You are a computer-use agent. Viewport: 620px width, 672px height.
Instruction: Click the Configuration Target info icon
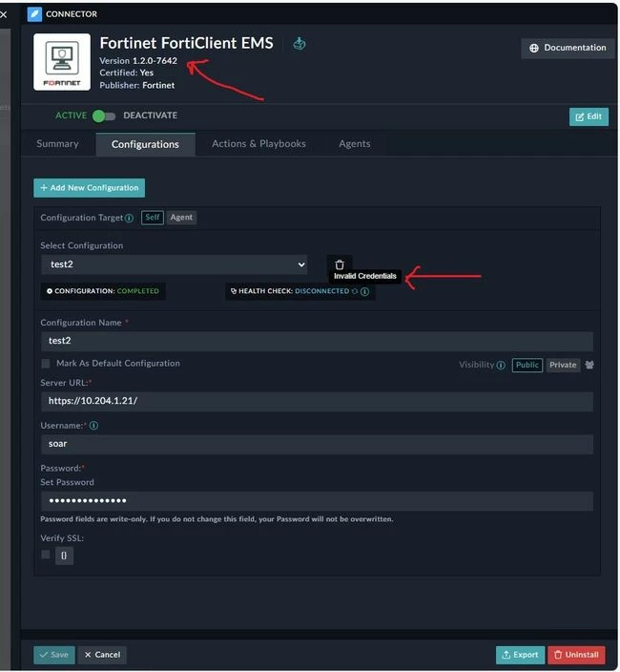point(129,219)
